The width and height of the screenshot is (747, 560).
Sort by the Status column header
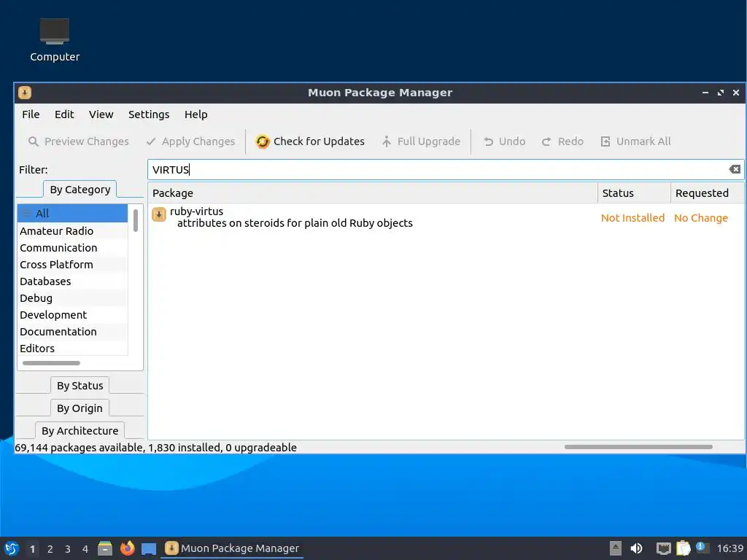(634, 192)
